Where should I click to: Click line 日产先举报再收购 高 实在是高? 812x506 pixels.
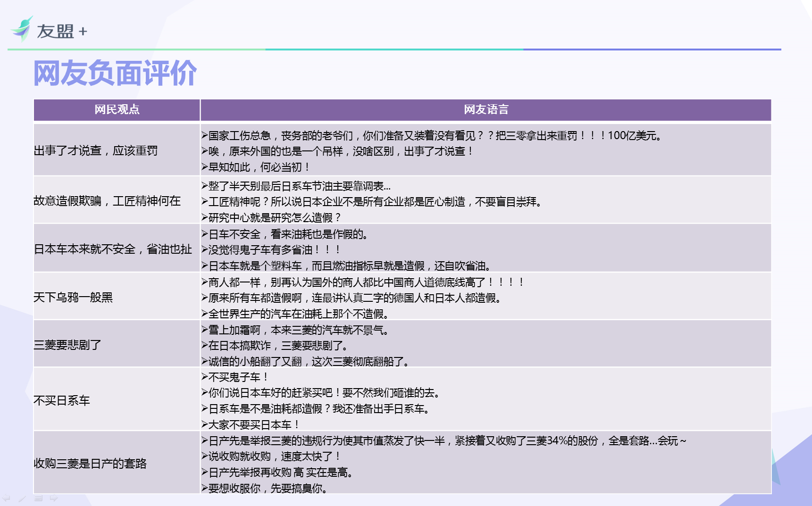click(278, 473)
